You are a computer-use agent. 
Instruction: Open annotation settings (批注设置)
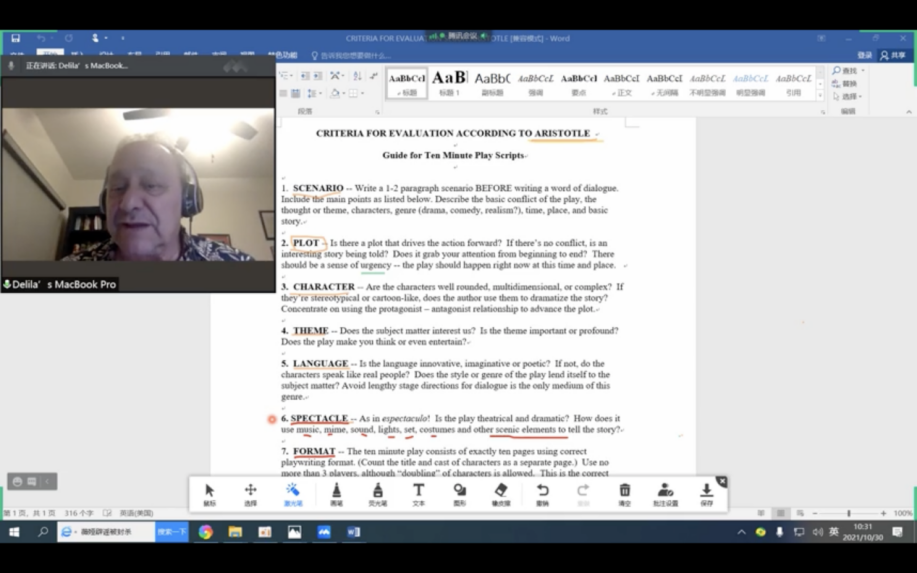point(665,493)
